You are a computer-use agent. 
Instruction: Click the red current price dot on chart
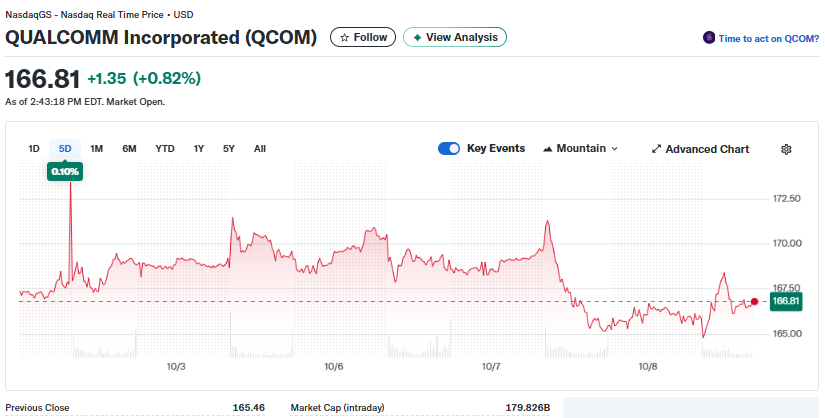pyautogui.click(x=754, y=301)
